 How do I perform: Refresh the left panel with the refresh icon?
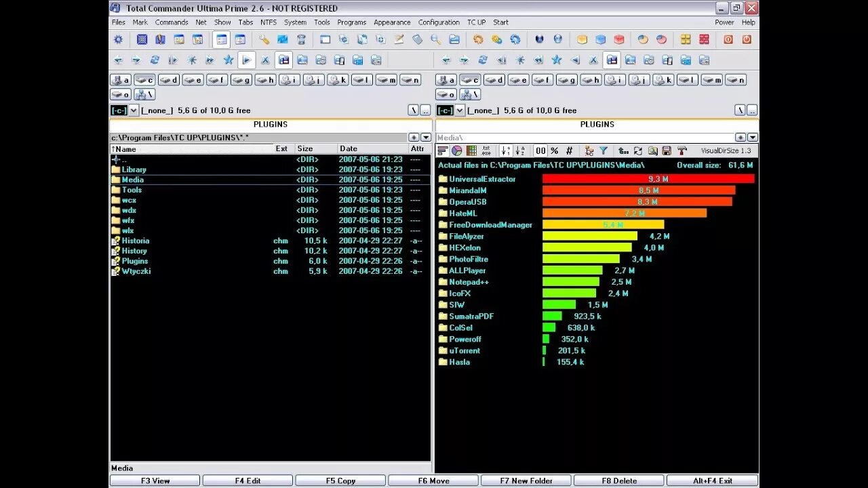[x=155, y=60]
